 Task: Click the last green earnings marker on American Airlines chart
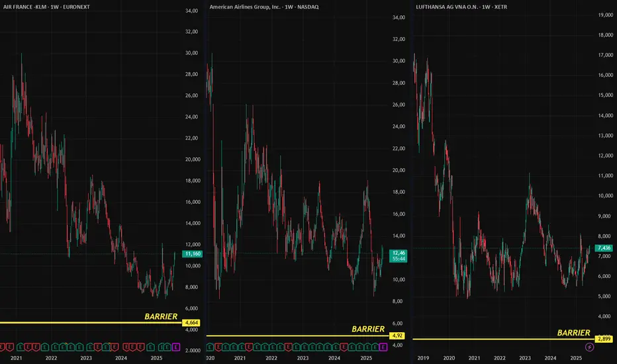click(374, 346)
